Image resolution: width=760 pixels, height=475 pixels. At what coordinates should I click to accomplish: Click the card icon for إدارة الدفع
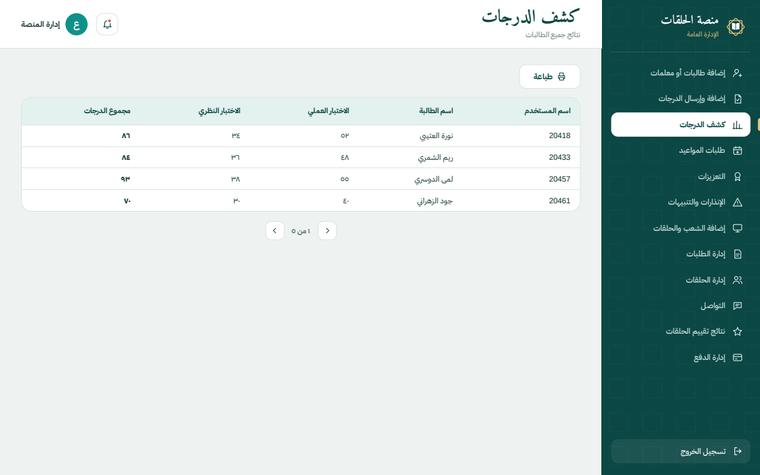click(x=737, y=358)
